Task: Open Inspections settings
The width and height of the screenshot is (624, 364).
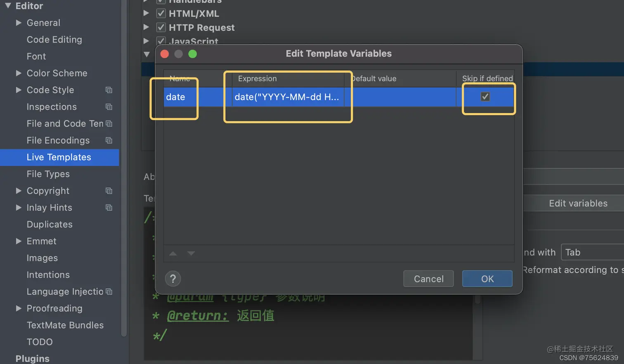Action: [x=52, y=107]
